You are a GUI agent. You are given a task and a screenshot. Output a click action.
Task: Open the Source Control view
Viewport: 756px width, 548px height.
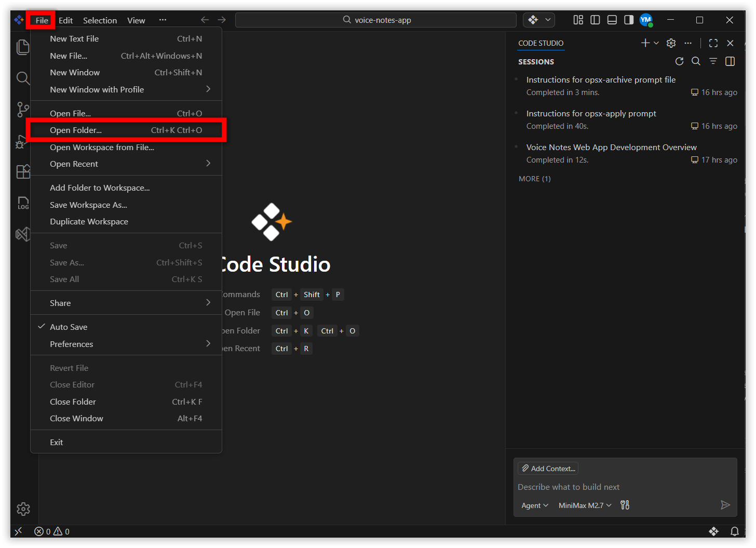(23, 109)
